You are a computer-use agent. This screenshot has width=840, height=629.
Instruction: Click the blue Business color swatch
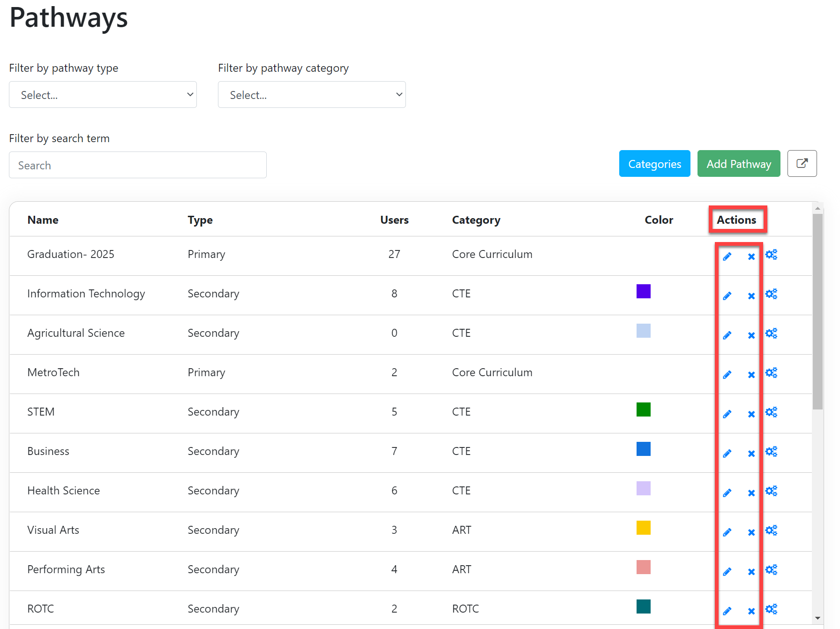(644, 449)
